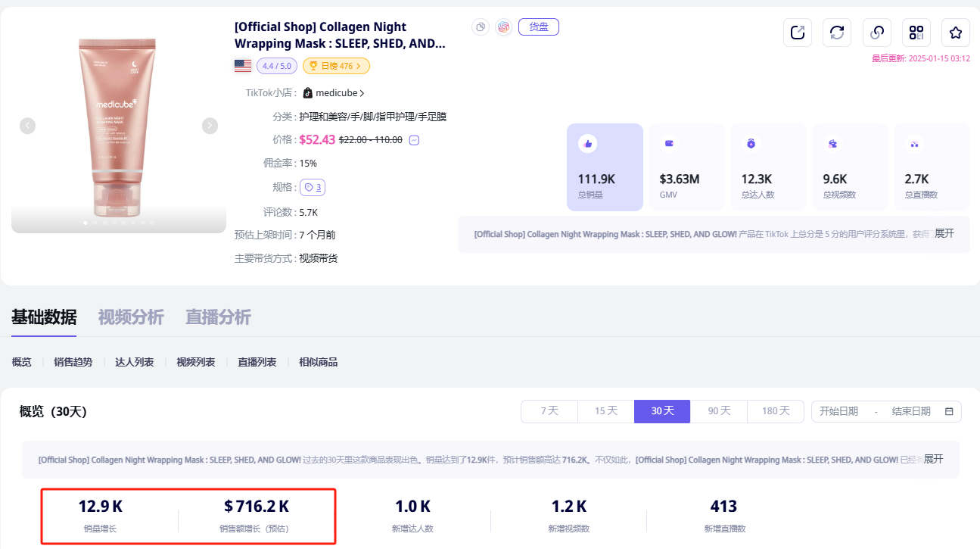Viewport: 980px width, 549px height.
Task: Click the copy title icon beside product name
Action: click(480, 27)
